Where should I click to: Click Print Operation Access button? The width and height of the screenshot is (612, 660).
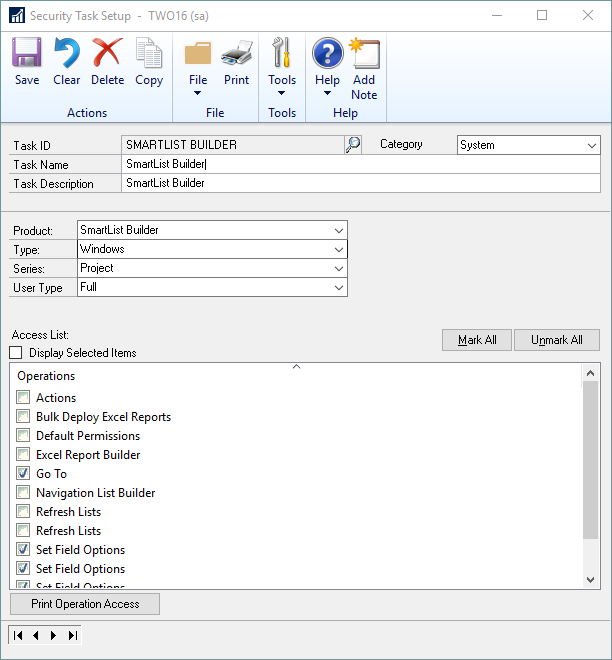(85, 604)
